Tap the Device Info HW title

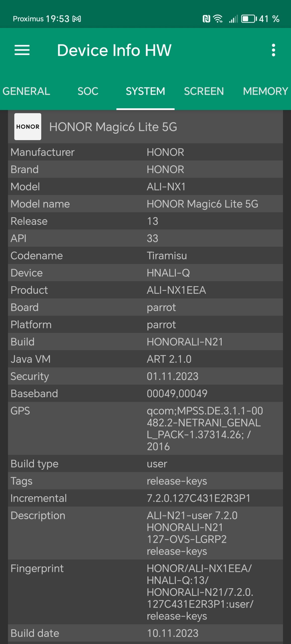(x=114, y=50)
